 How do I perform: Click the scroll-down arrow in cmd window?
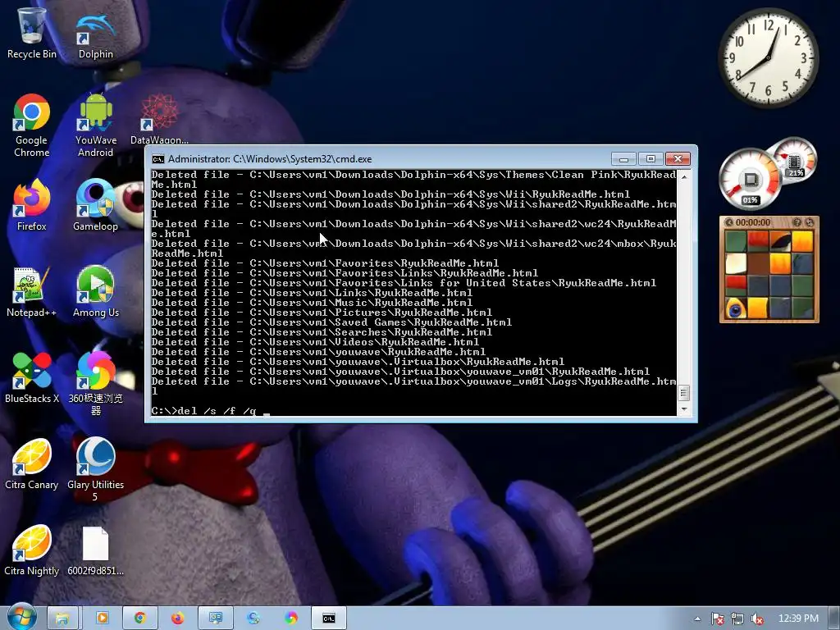[683, 409]
